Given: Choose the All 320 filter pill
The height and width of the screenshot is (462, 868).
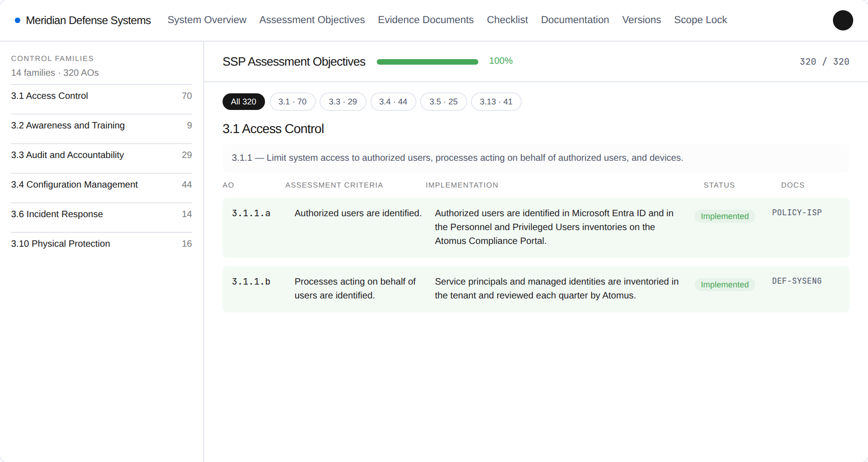Looking at the screenshot, I should (243, 102).
